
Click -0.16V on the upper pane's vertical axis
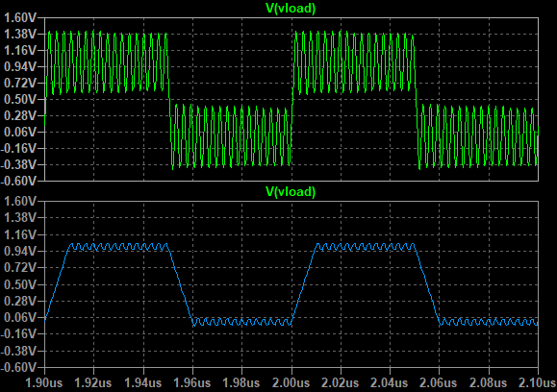[18, 148]
